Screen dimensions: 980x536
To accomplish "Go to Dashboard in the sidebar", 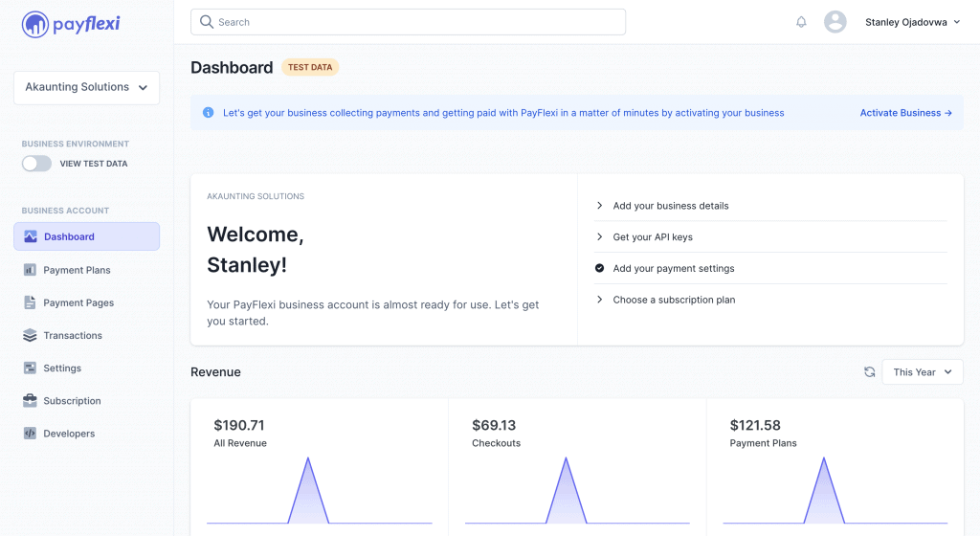I will (86, 236).
